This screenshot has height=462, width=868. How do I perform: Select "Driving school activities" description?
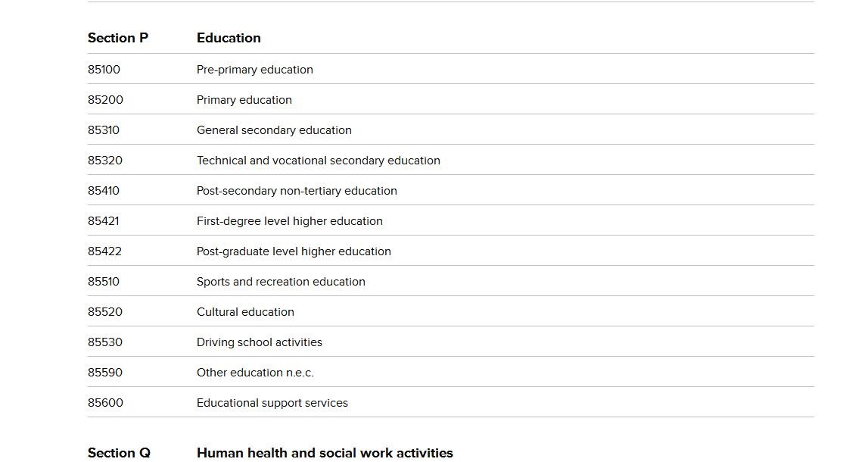[259, 342]
